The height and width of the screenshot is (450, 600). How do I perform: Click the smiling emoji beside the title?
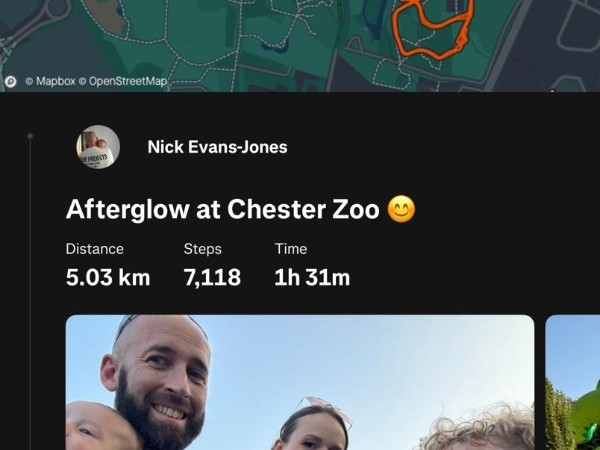click(x=401, y=209)
